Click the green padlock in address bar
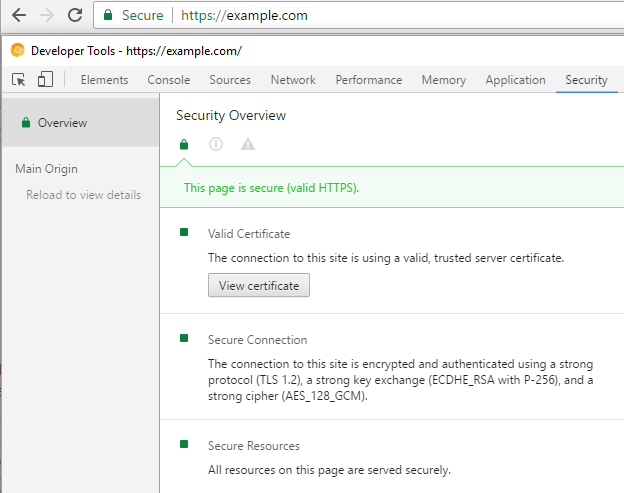The width and height of the screenshot is (624, 493). coord(108,16)
